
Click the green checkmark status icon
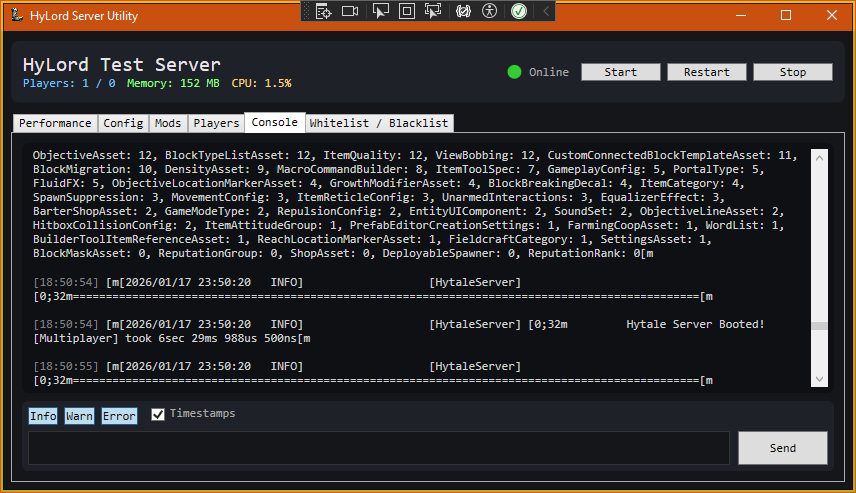(x=519, y=11)
